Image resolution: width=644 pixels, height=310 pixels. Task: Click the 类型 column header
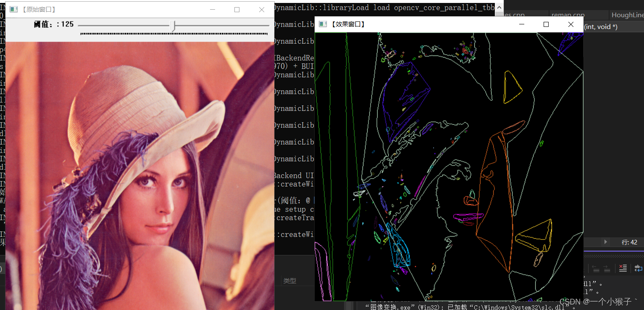tap(290, 281)
